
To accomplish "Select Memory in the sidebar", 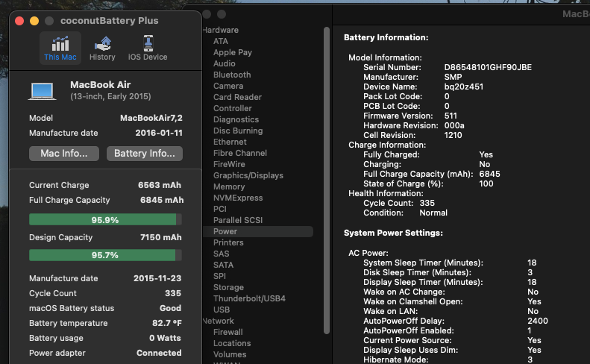I will [229, 186].
